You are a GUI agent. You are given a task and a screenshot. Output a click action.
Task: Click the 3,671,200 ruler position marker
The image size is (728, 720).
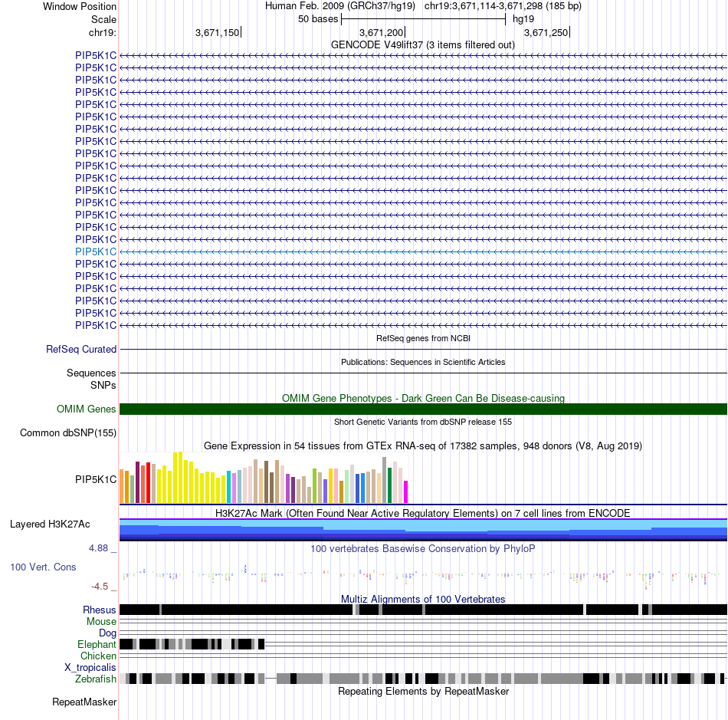tap(381, 32)
